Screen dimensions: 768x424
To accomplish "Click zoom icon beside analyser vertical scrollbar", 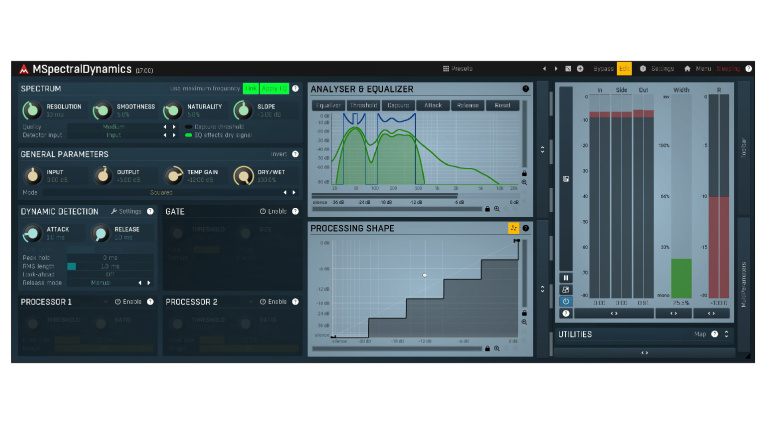I will 524,182.
